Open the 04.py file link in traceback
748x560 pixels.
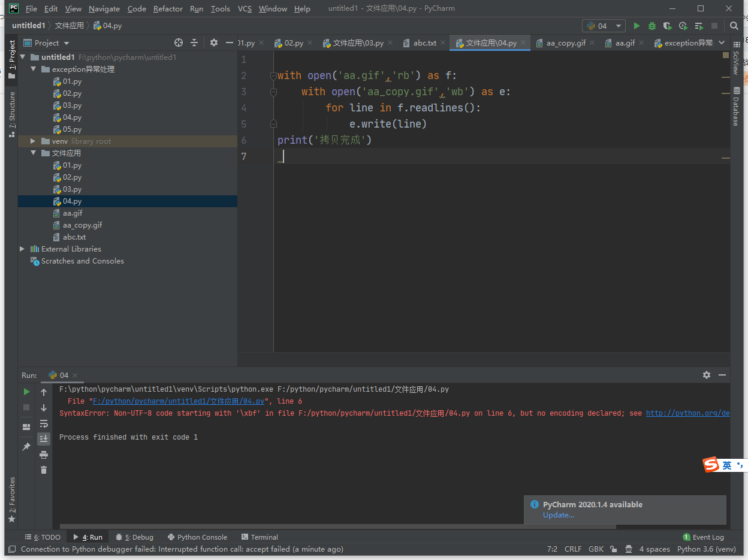pyautogui.click(x=179, y=401)
